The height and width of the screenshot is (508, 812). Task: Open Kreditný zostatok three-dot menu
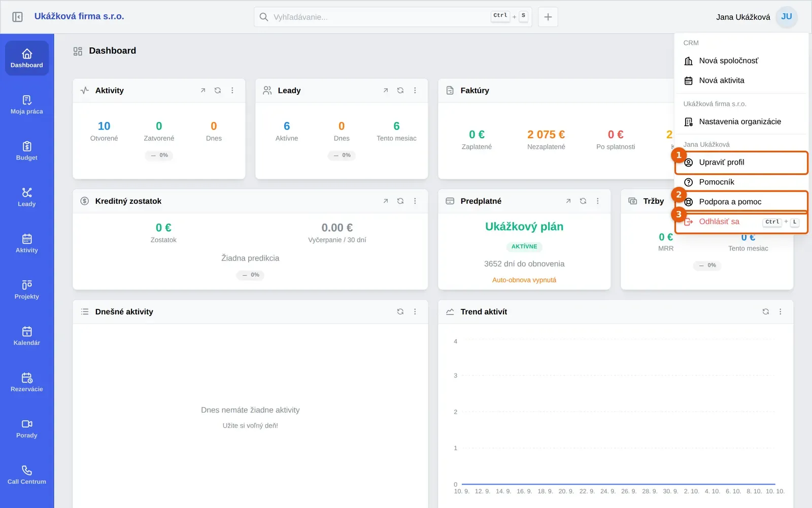click(x=415, y=201)
